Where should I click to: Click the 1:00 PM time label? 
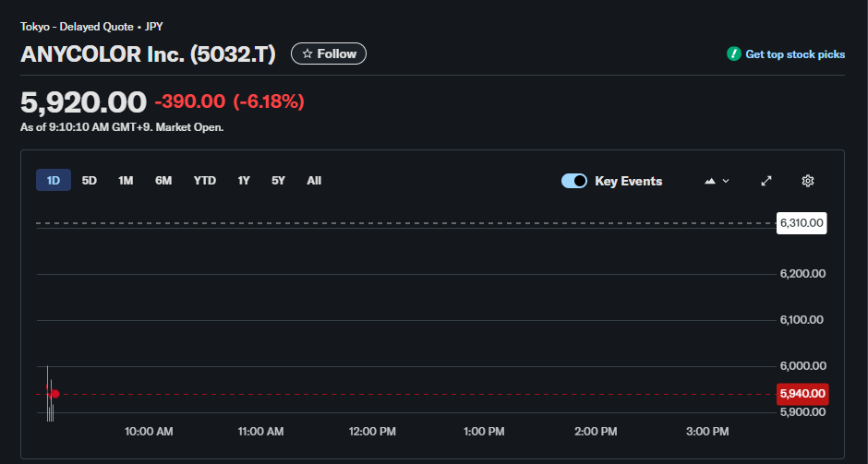point(484,432)
